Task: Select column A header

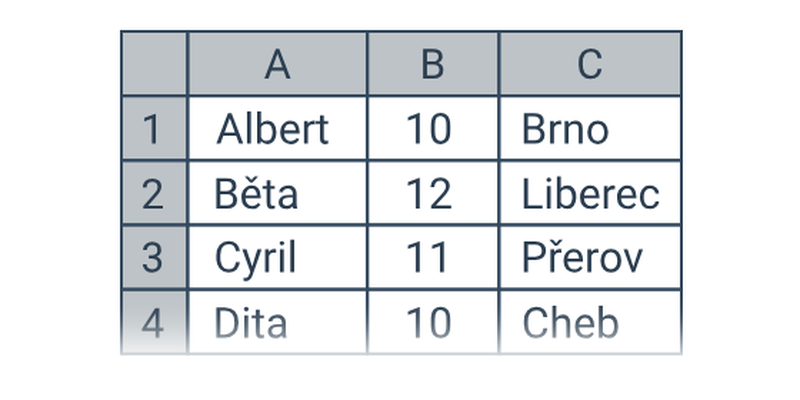Action: pos(277,64)
